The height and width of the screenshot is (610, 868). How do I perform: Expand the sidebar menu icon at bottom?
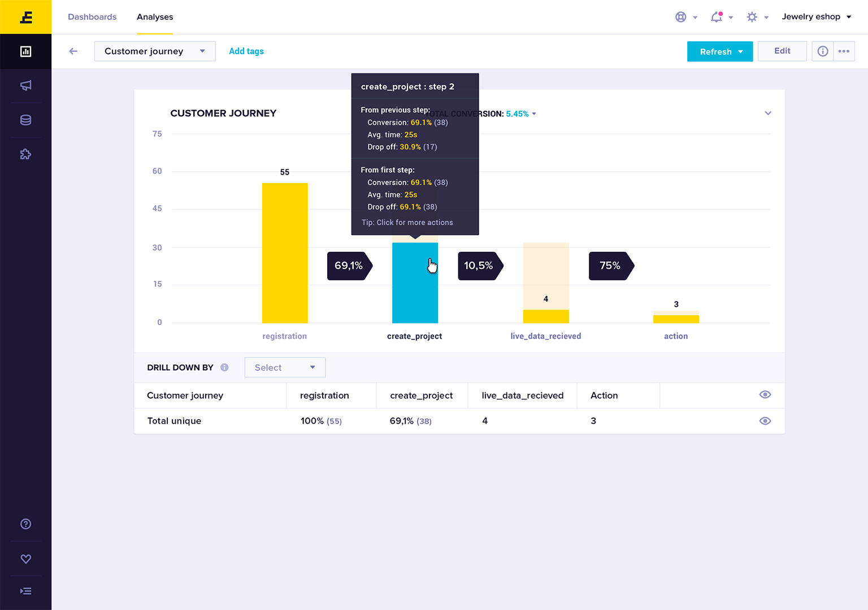pyautogui.click(x=25, y=591)
